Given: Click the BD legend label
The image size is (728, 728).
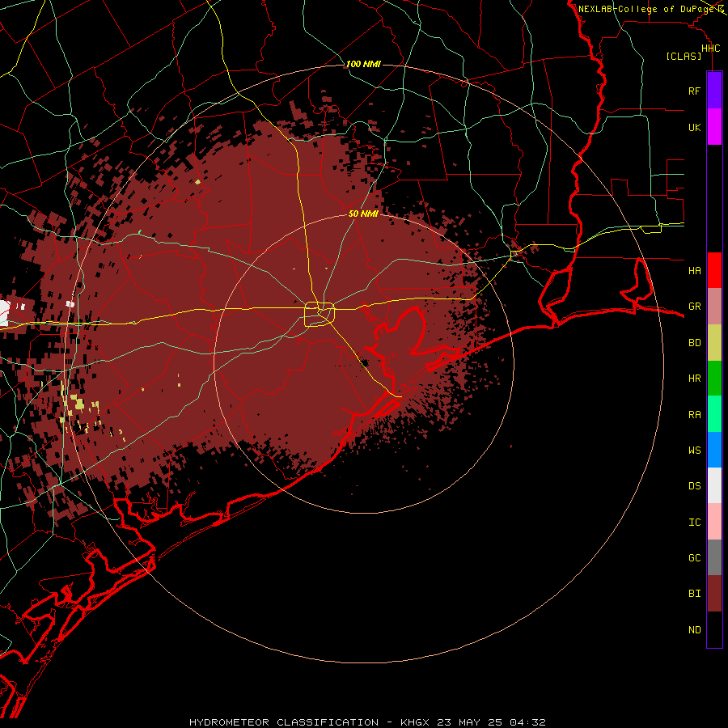Looking at the screenshot, I should [x=694, y=343].
